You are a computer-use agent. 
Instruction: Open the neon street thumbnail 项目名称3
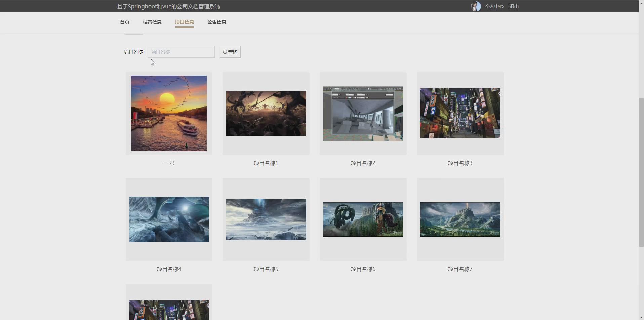[x=460, y=113]
